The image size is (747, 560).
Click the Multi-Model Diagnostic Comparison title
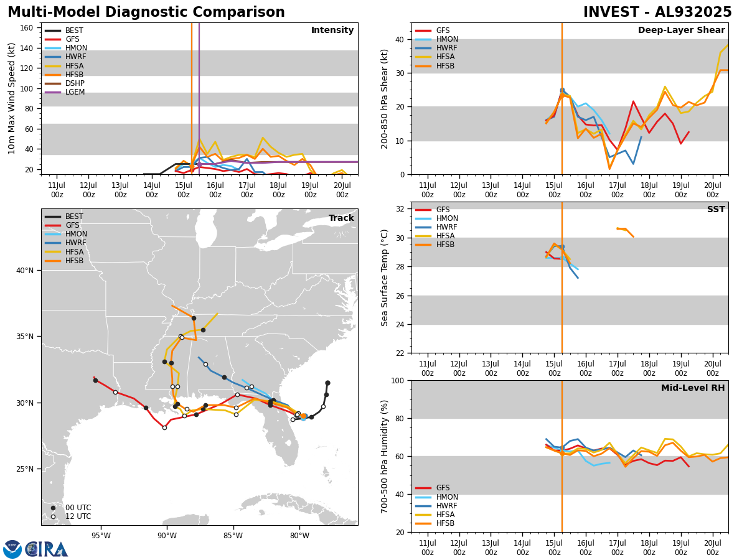point(146,12)
